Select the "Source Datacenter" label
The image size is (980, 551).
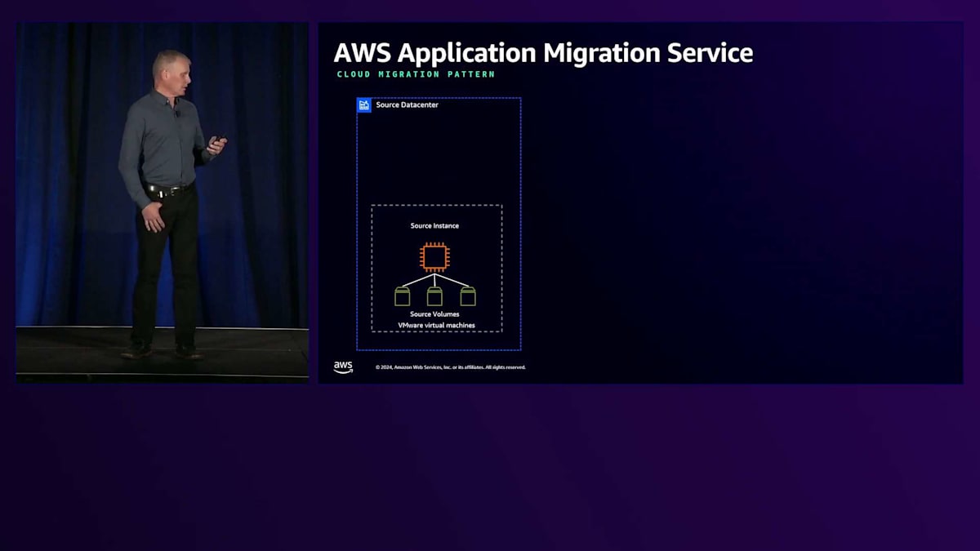[407, 105]
